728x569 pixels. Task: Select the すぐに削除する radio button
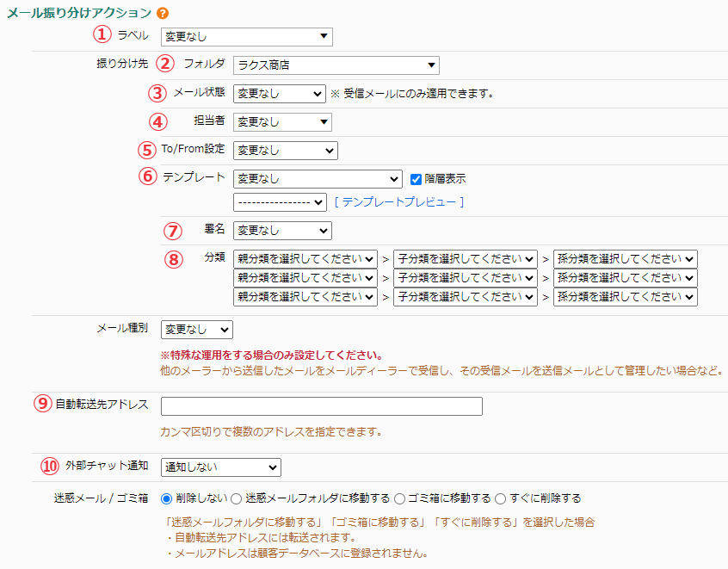pyautogui.click(x=501, y=498)
